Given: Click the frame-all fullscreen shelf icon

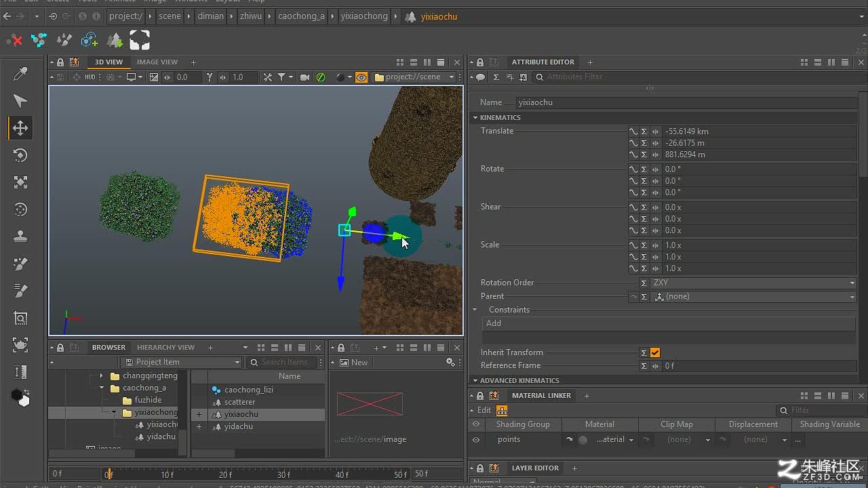Looking at the screenshot, I should coord(140,41).
